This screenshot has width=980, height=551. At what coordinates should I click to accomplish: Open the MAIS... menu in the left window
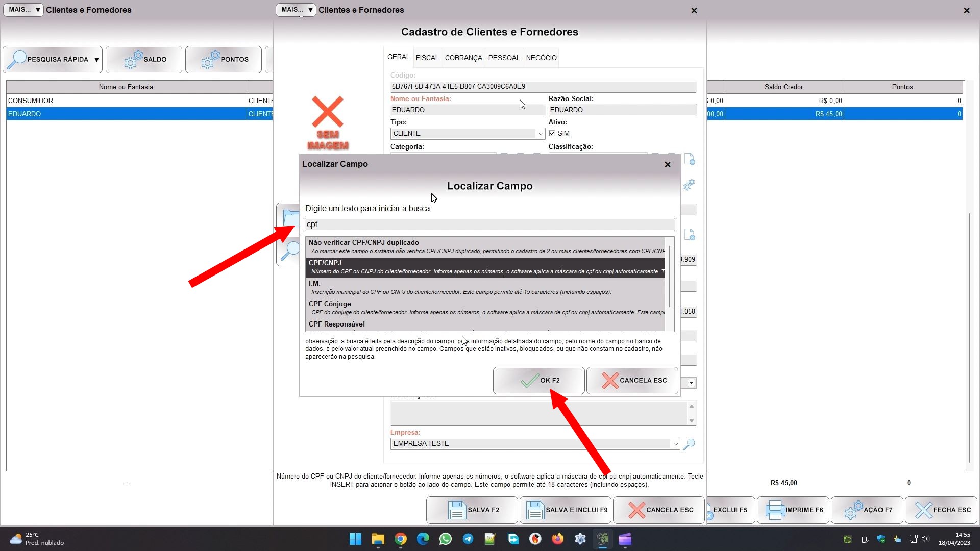[23, 10]
